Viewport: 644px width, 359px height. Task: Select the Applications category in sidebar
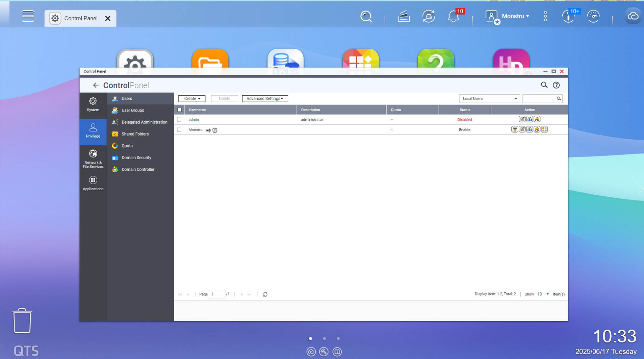click(93, 184)
